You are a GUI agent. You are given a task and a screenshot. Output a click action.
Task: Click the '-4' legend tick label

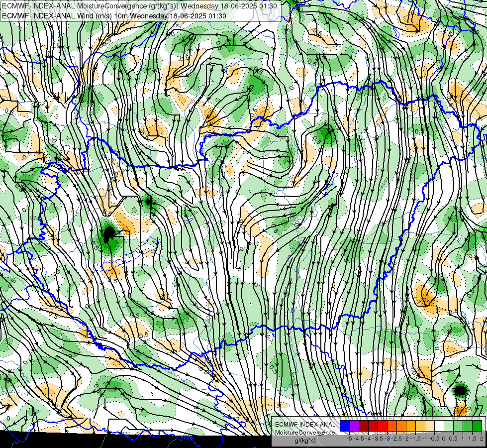368,439
